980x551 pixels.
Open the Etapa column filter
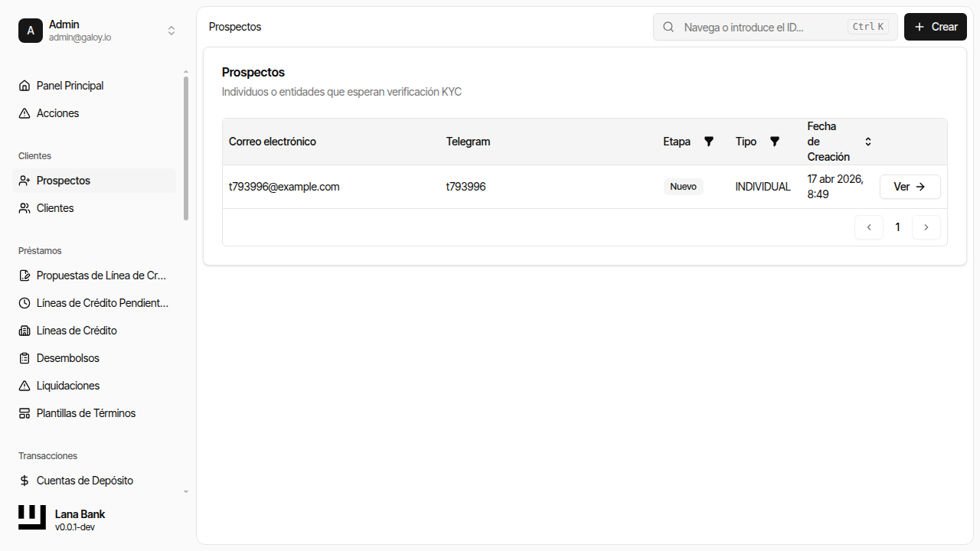(x=708, y=141)
